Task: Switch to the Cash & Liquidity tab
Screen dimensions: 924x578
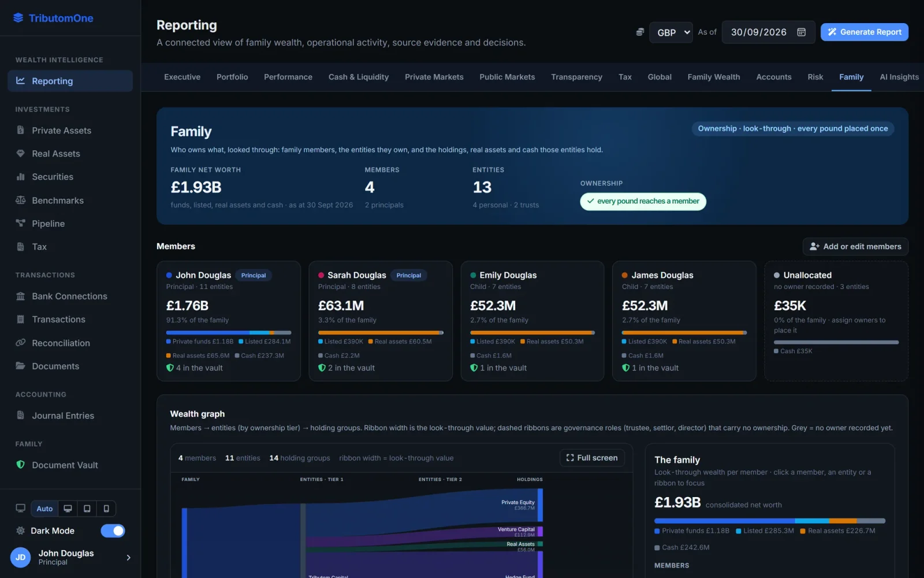Action: pos(359,77)
